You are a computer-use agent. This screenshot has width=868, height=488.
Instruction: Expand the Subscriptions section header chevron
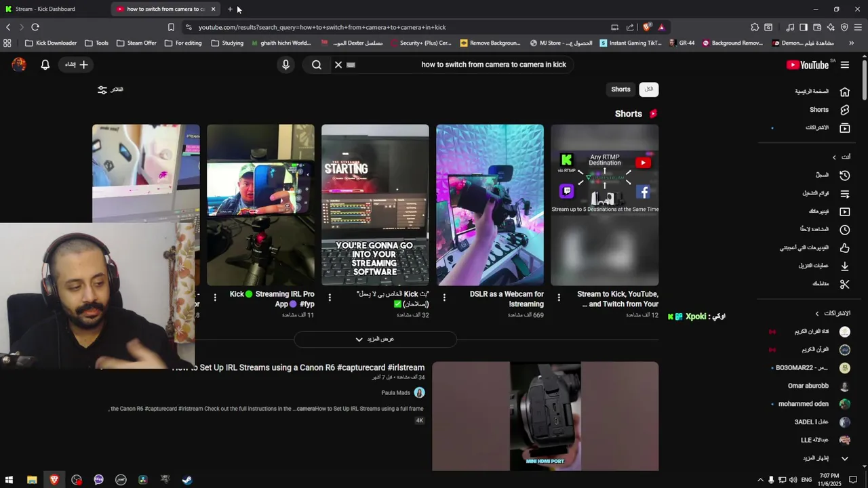(817, 314)
